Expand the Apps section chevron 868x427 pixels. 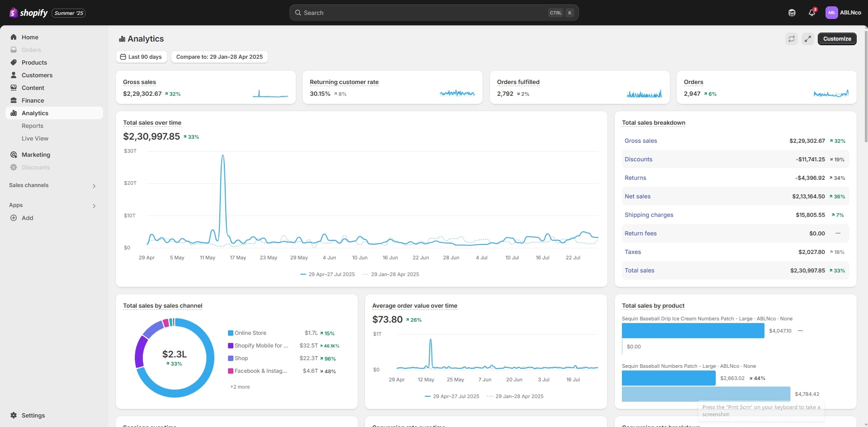coord(94,206)
